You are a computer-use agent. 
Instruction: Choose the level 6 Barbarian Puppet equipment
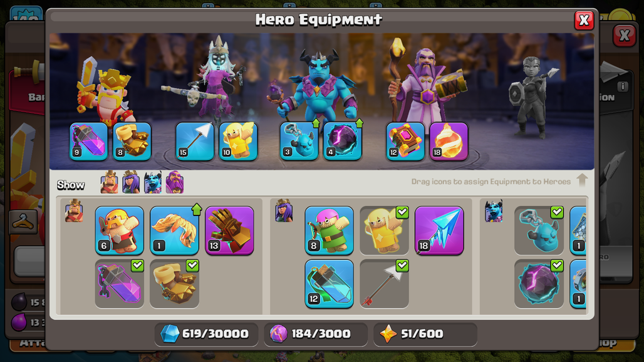[120, 230]
